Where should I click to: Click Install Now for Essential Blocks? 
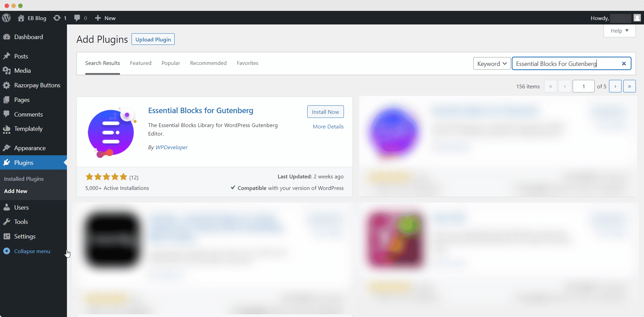point(325,112)
